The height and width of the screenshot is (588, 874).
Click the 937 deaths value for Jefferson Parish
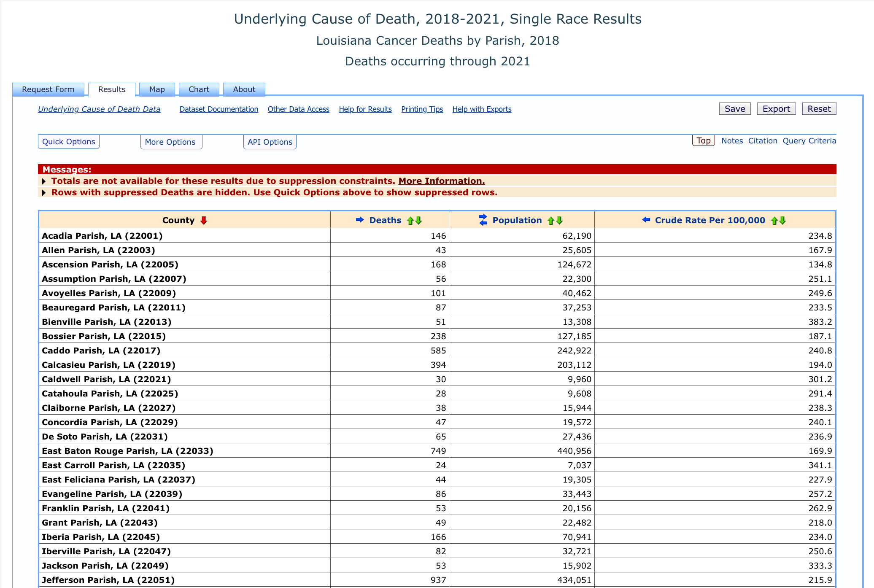(x=438, y=580)
